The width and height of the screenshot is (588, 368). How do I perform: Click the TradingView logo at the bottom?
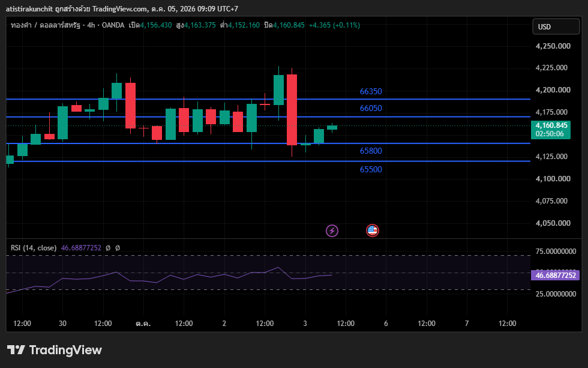click(x=55, y=350)
